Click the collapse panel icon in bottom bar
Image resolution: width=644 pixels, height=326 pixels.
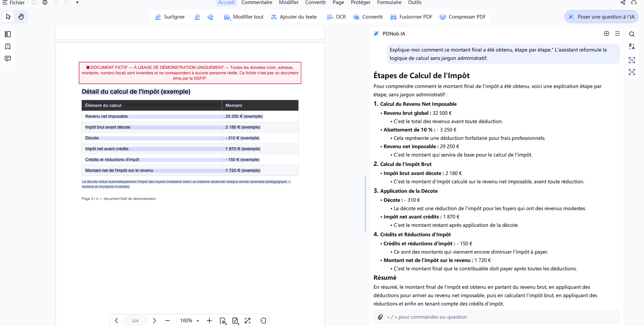click(x=263, y=321)
